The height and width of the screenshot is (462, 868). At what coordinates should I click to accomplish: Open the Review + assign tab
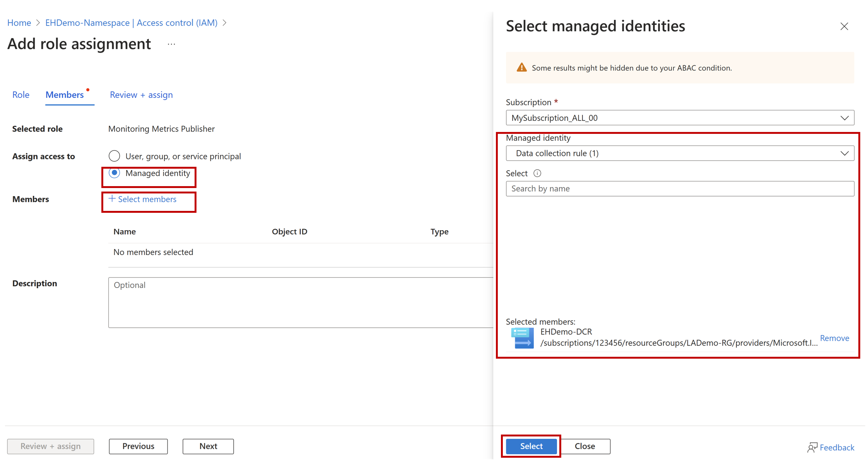141,95
